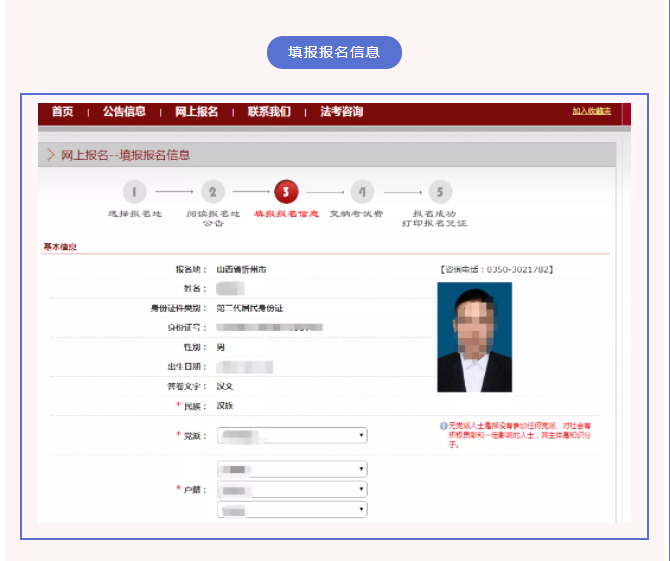Click step 5 circle 报名成功

[x=440, y=192]
